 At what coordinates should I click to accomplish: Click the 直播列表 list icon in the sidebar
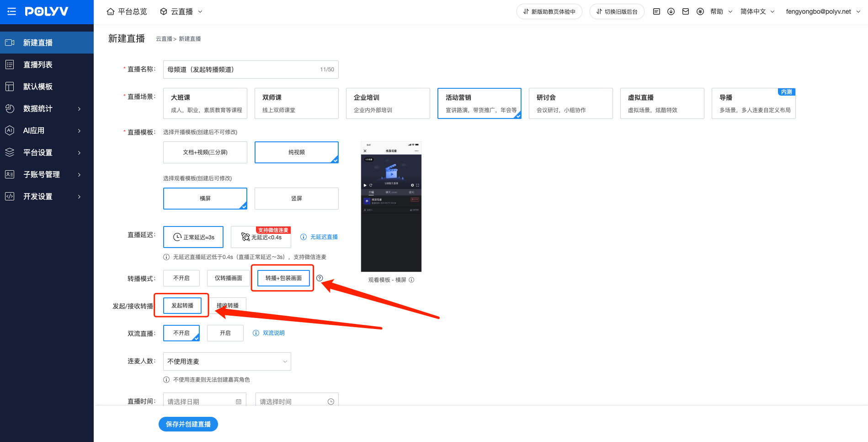click(10, 65)
